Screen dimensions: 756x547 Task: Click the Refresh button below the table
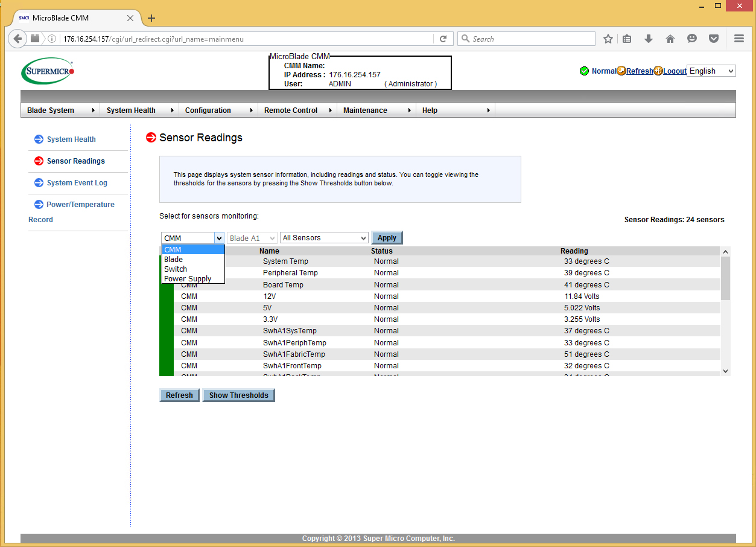pos(179,395)
